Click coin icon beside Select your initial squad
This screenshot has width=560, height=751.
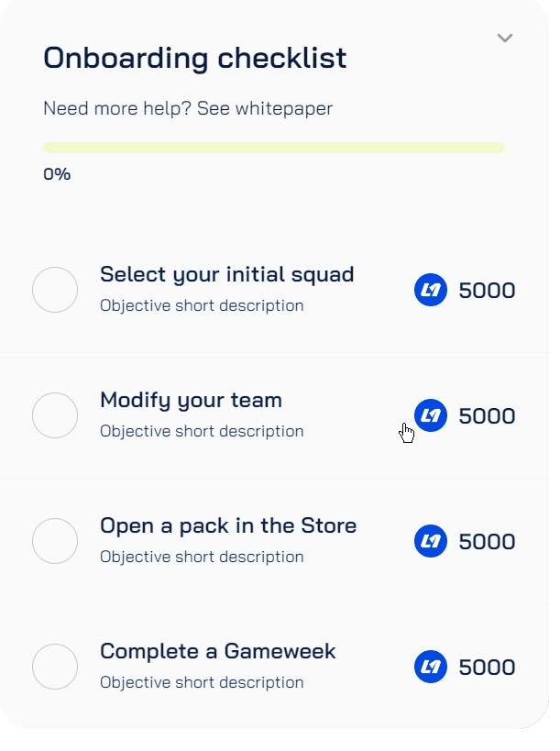point(430,291)
